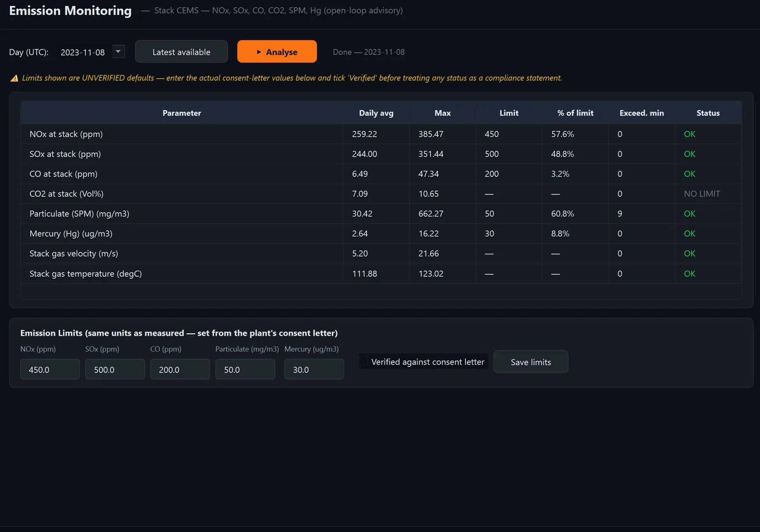The height and width of the screenshot is (532, 760).
Task: Click the Daily avg column header
Action: (376, 113)
